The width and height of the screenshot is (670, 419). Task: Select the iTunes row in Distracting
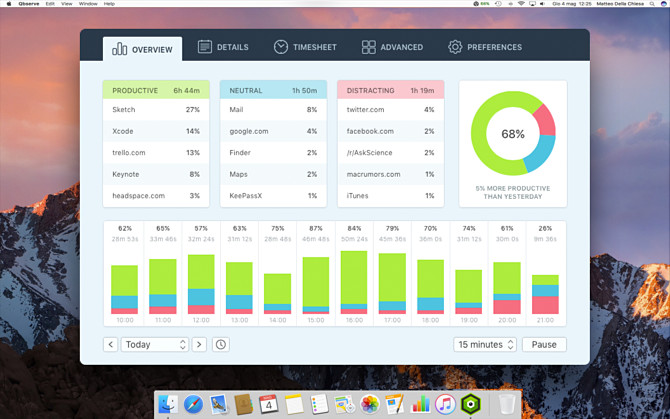[391, 196]
